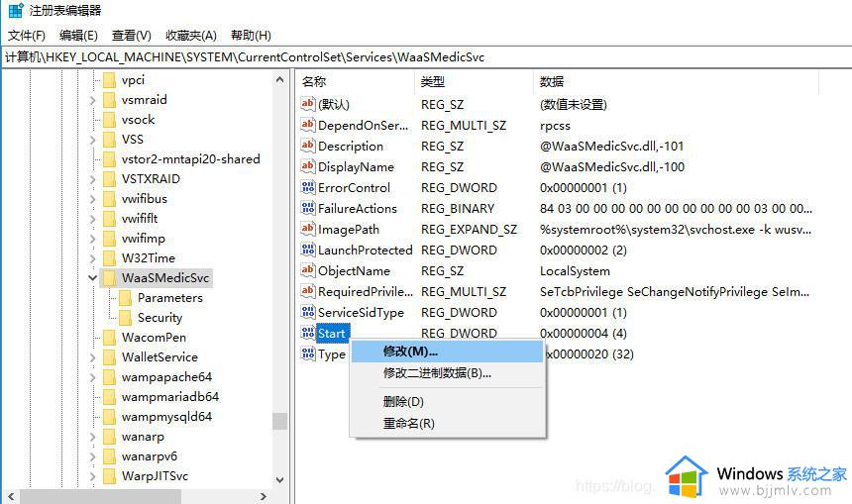The width and height of the screenshot is (852, 504).
Task: Click the tree scroll up arrow
Action: click(x=279, y=80)
